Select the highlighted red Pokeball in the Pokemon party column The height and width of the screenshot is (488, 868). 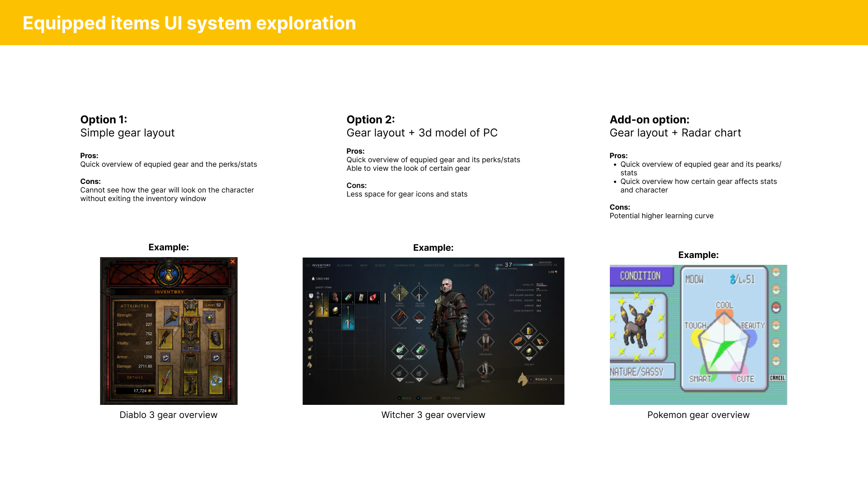click(776, 308)
